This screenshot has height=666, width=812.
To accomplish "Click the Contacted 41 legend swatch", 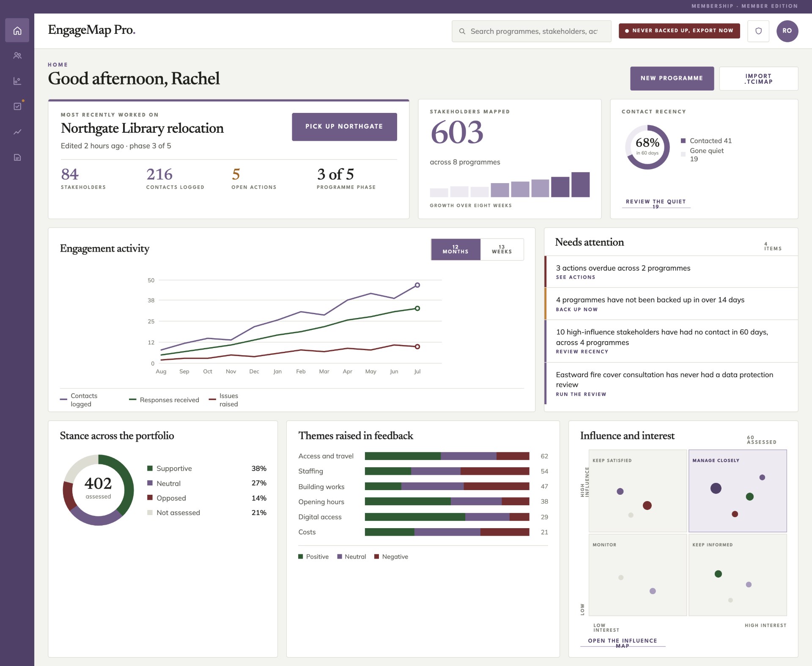I will 683,141.
